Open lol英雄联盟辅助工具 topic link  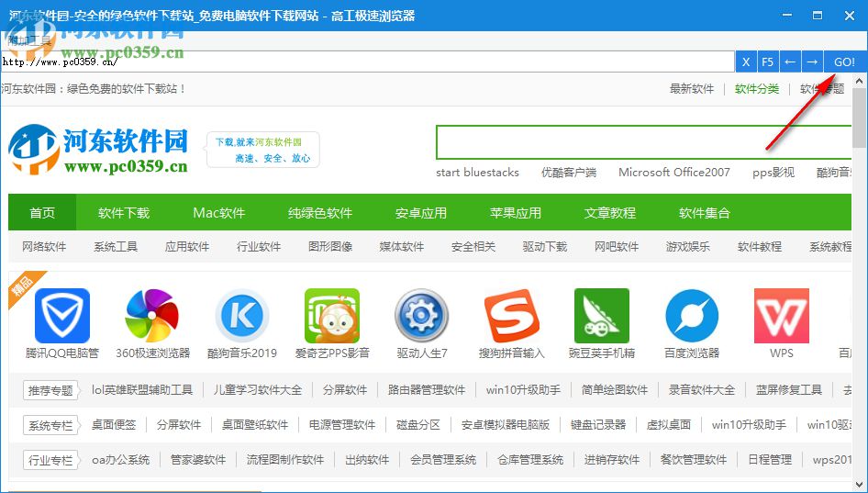coord(142,390)
